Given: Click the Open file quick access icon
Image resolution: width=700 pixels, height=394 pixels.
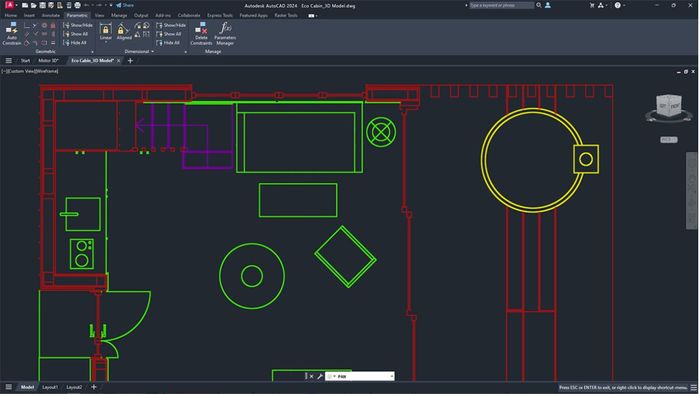Looking at the screenshot, I should pos(33,5).
